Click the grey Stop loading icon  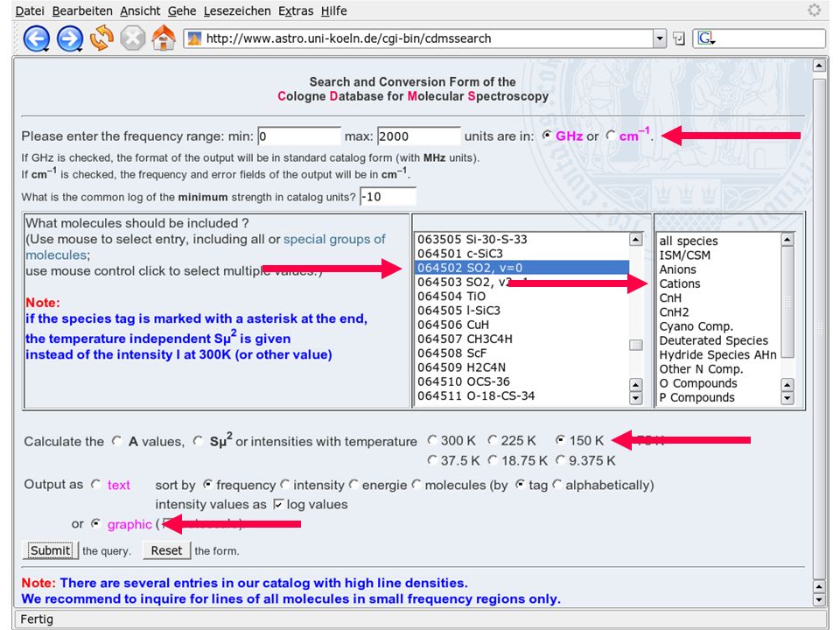click(x=132, y=38)
